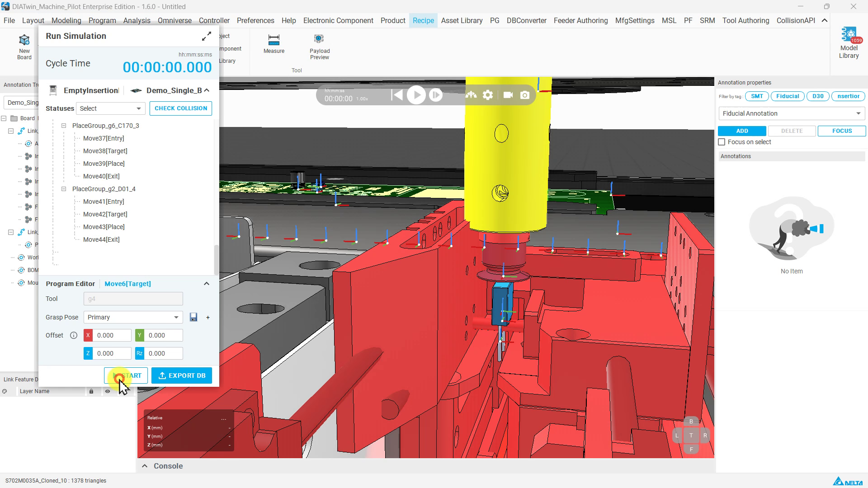The image size is (868, 488).
Task: Switch to the Recipe tab
Action: (423, 20)
